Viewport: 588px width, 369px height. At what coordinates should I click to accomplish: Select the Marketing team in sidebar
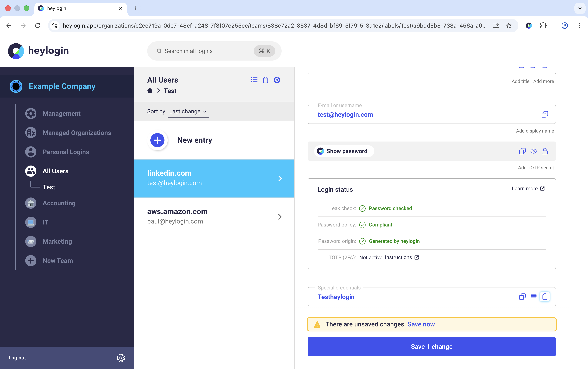[x=57, y=241]
